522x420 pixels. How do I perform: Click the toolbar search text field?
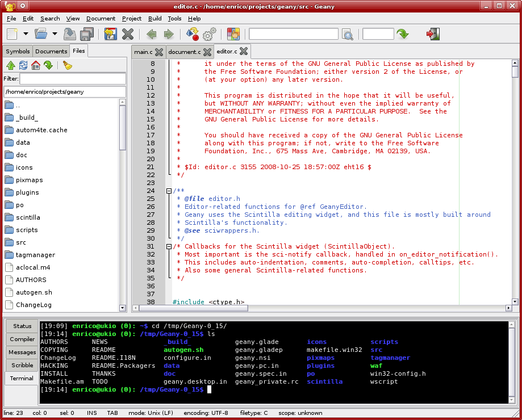pos(293,34)
